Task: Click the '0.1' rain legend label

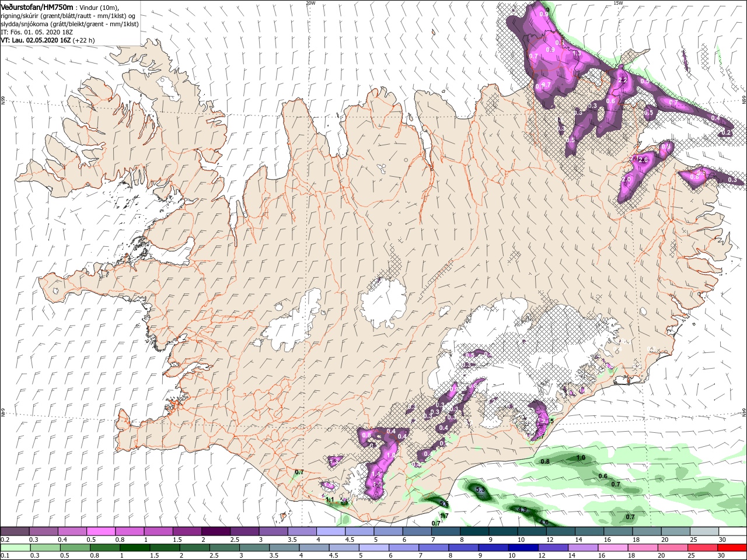Action: (5, 556)
